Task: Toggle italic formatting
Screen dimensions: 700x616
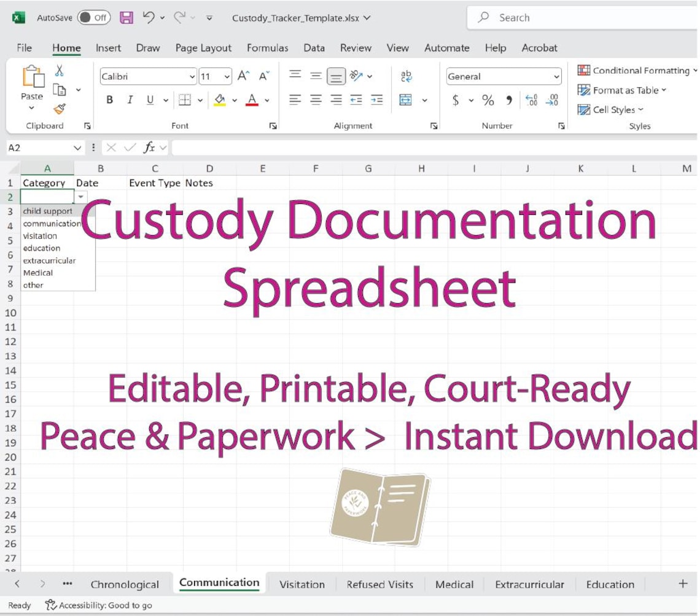Action: coord(130,100)
